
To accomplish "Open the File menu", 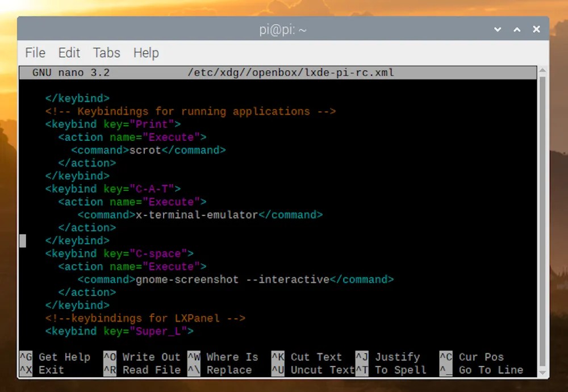I will [x=35, y=53].
